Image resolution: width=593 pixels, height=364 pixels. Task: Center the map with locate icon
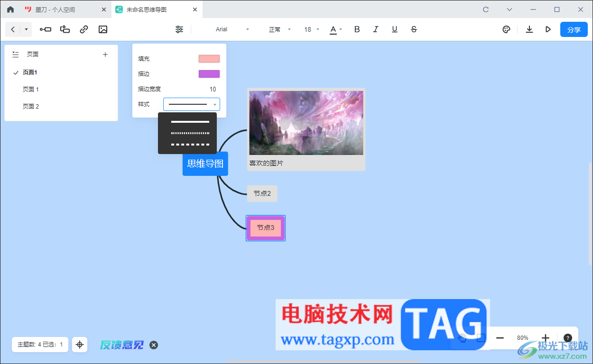(x=80, y=345)
